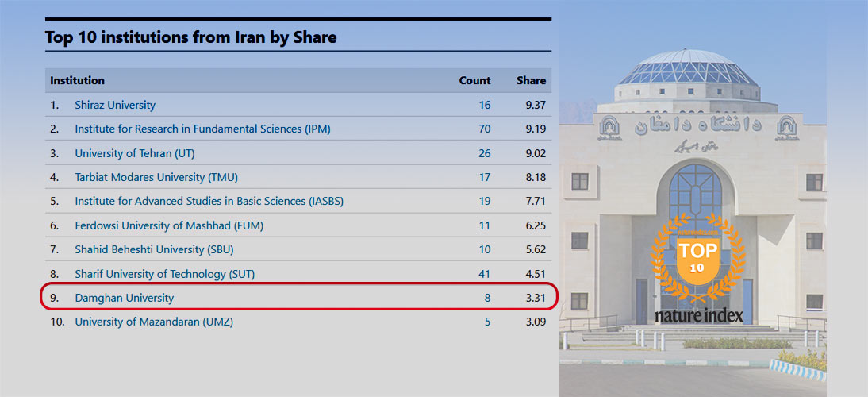Viewport: 868px width, 397px height.
Task: Open Institute for Research in Fundamental Sciences link
Action: (202, 129)
